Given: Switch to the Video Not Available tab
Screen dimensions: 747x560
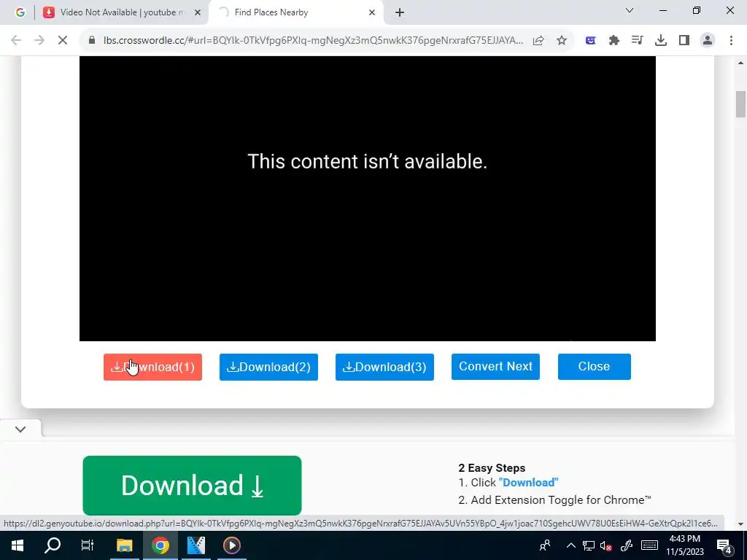Looking at the screenshot, I should (122, 12).
